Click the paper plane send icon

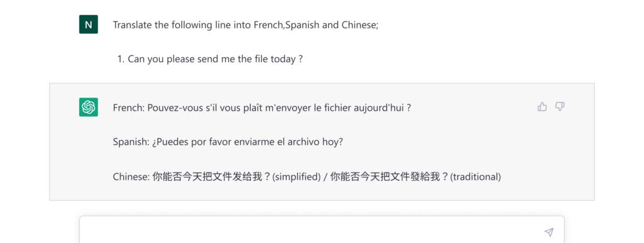click(x=548, y=232)
